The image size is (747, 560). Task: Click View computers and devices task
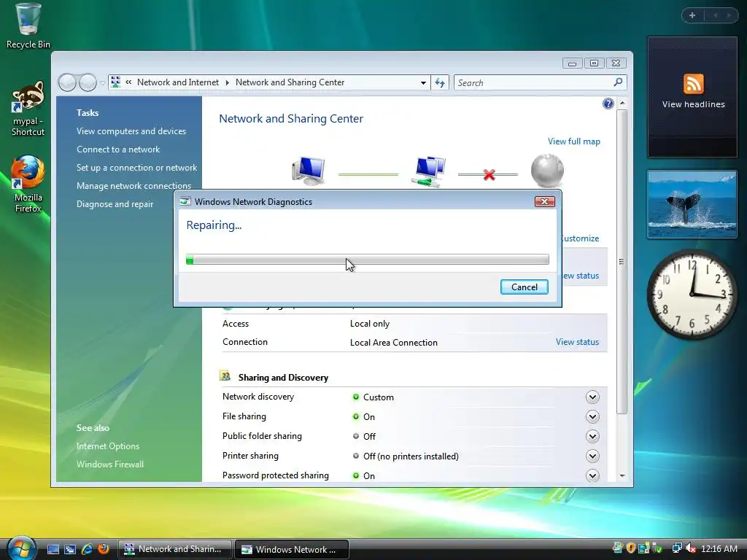coord(131,131)
